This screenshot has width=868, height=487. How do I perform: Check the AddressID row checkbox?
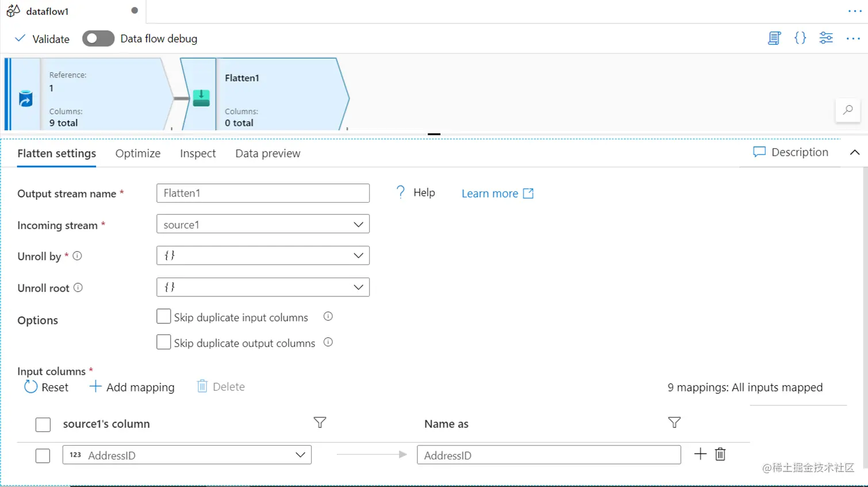click(x=43, y=456)
